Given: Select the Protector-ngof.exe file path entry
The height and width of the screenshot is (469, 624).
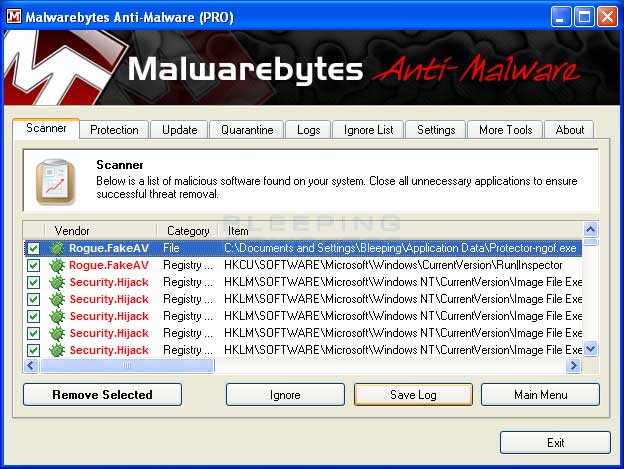Looking at the screenshot, I should (400, 248).
